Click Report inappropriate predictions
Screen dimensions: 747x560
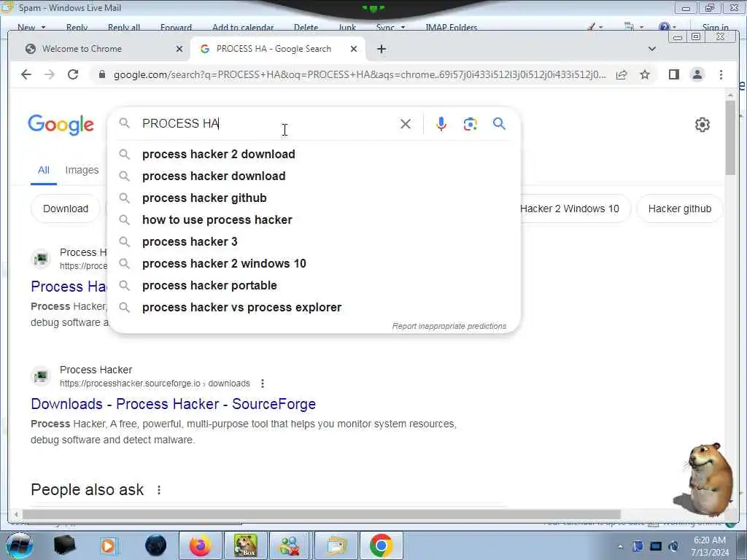[x=449, y=326]
